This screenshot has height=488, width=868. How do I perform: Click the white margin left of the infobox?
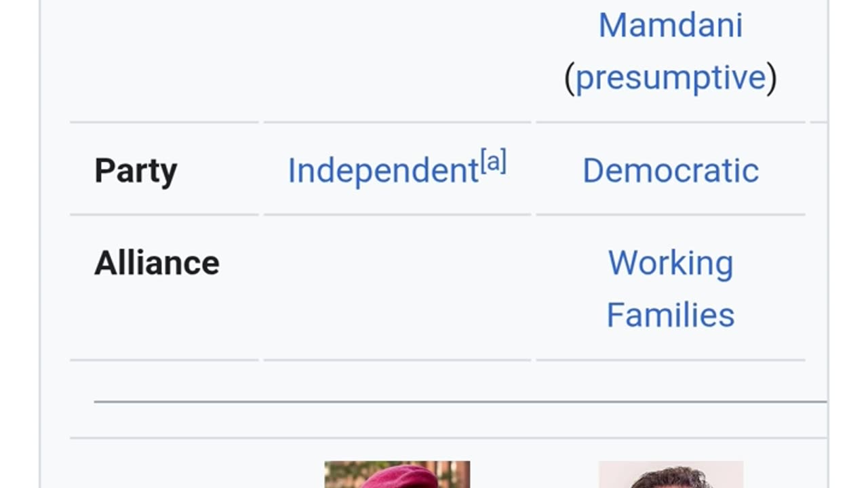pyautogui.click(x=19, y=244)
